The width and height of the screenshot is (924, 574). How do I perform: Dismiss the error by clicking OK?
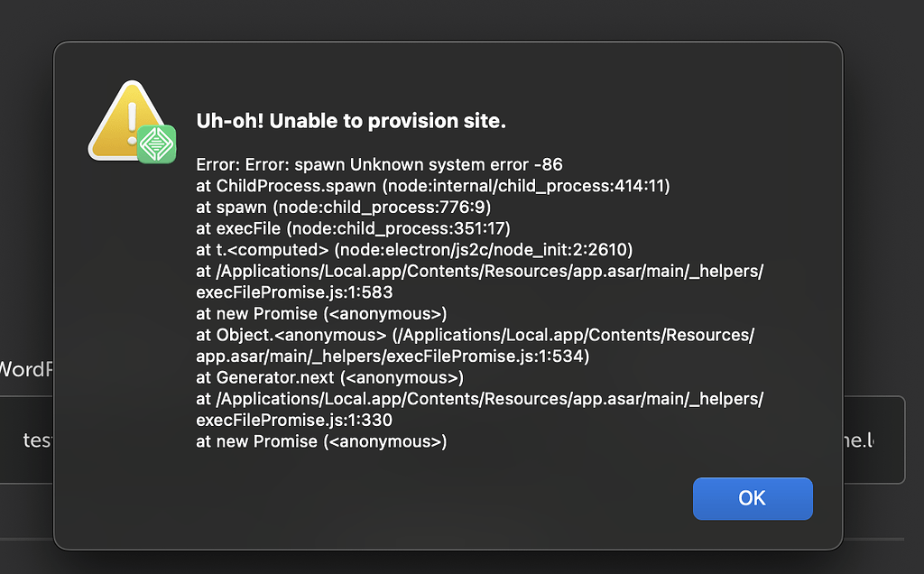pos(753,498)
